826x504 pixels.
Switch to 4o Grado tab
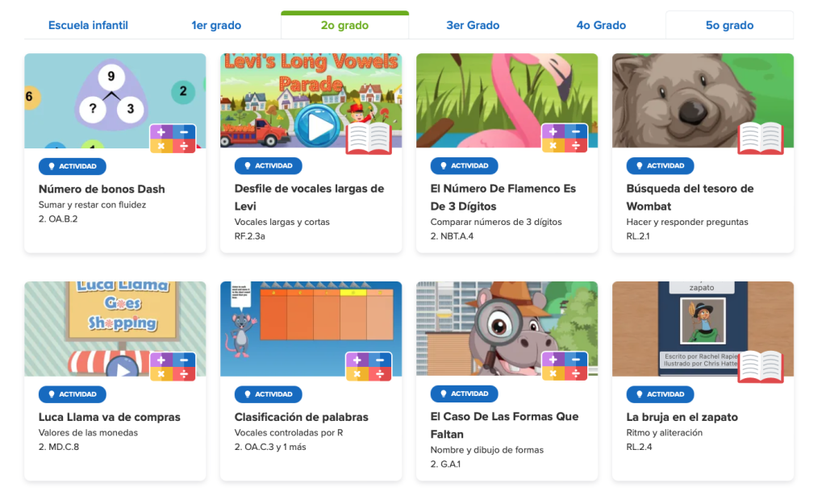(601, 25)
